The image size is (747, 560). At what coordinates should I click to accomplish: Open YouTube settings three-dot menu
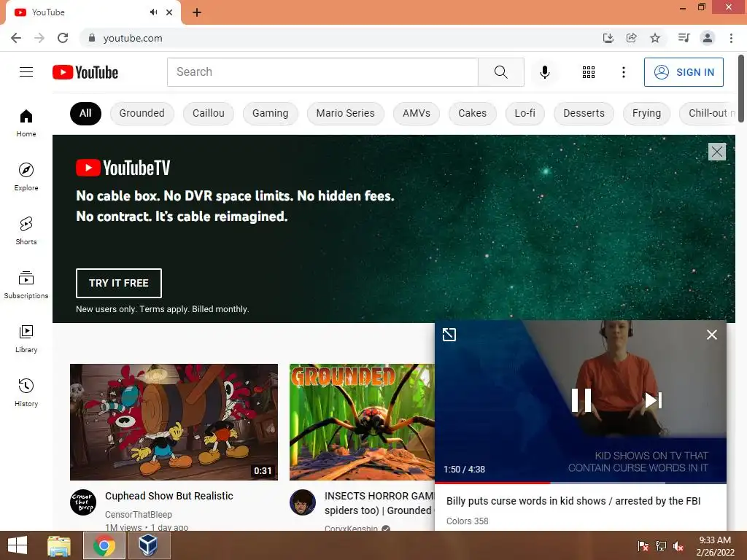623,72
